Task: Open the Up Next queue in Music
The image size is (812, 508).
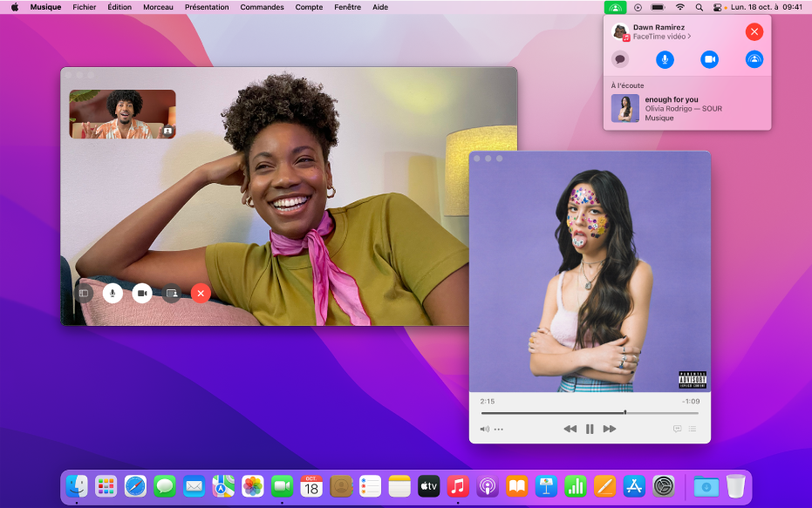Action: coord(694,428)
